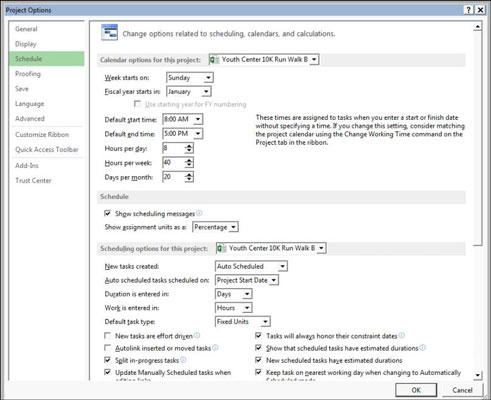Click the scrollbar up arrow
The height and width of the screenshot is (400, 491).
click(x=478, y=27)
